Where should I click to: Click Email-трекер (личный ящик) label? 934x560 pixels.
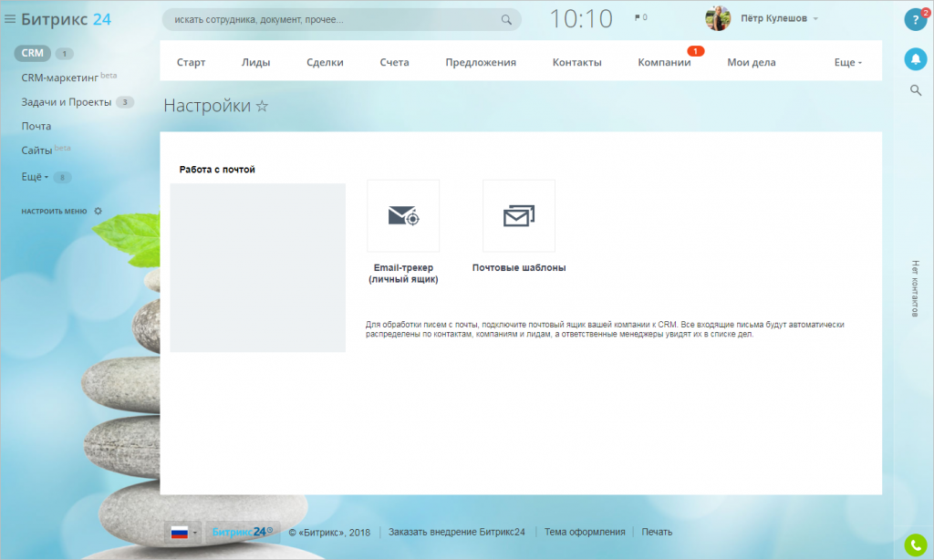coord(403,274)
